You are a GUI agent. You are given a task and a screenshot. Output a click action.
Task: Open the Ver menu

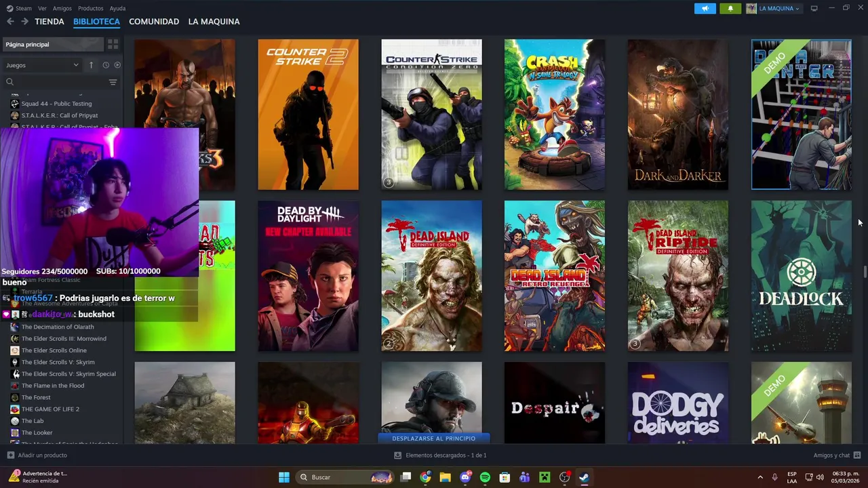42,8
